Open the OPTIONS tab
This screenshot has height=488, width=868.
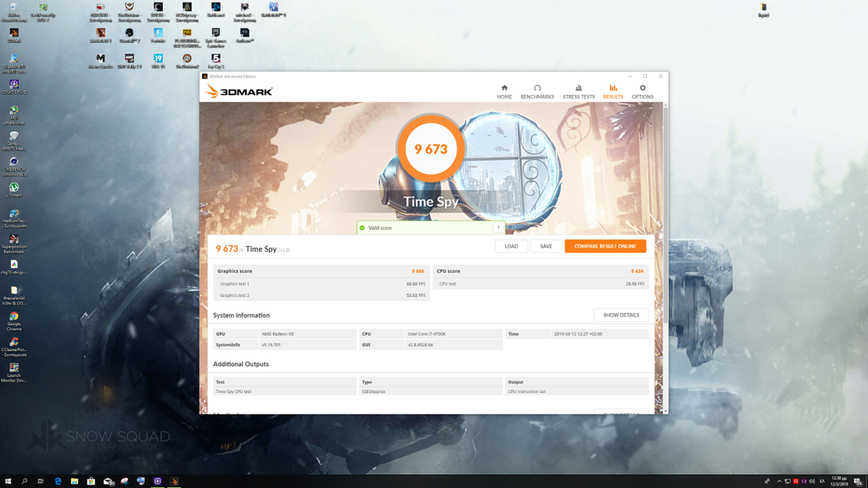point(642,91)
